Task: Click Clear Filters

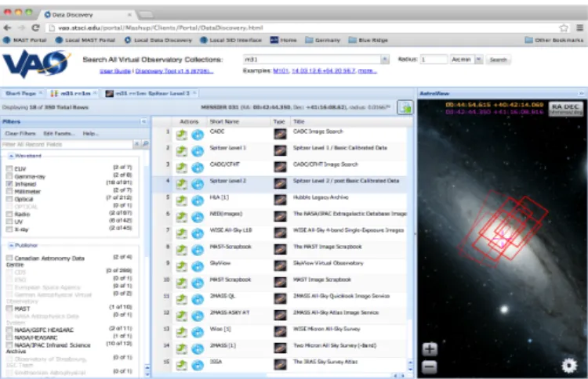Action: tap(20, 133)
